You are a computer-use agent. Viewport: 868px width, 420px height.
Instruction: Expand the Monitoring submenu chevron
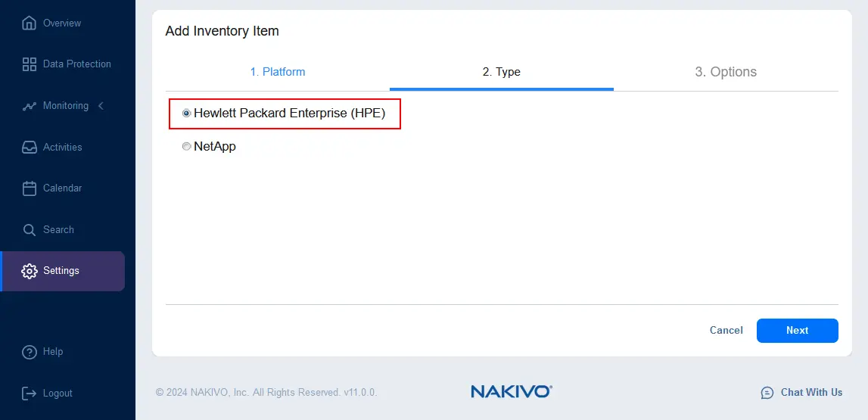click(101, 106)
